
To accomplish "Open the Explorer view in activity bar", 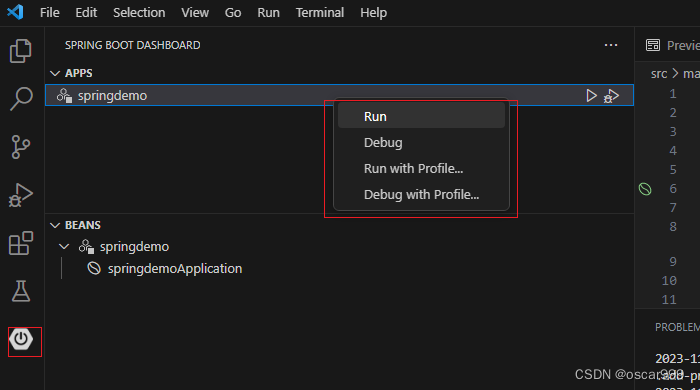I will click(21, 51).
